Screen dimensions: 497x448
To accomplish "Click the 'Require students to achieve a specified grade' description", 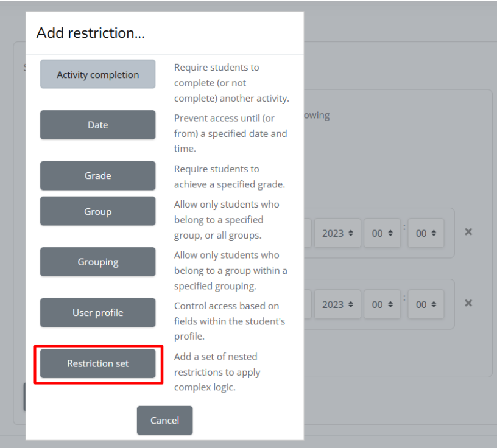I will click(229, 177).
